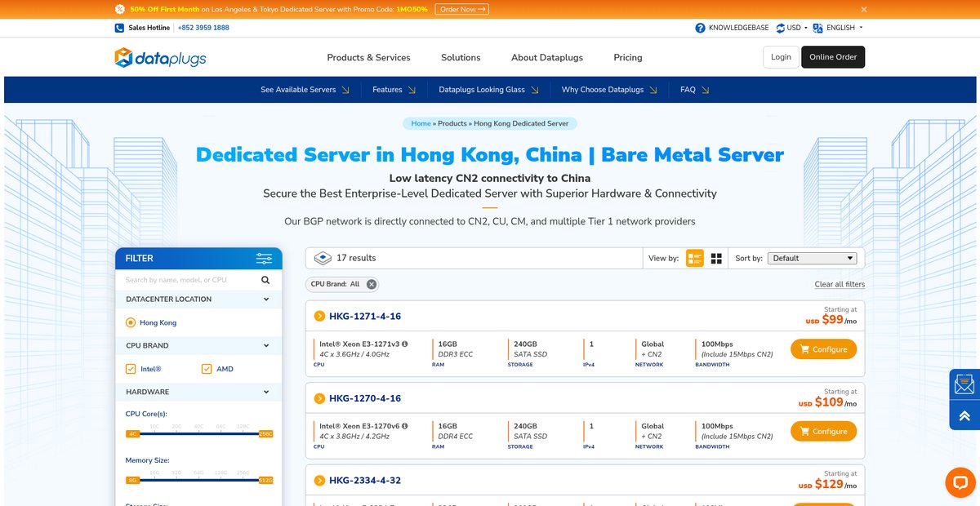Click the back-to-top double arrow icon
Viewport: 980px width, 506px height.
click(x=964, y=415)
